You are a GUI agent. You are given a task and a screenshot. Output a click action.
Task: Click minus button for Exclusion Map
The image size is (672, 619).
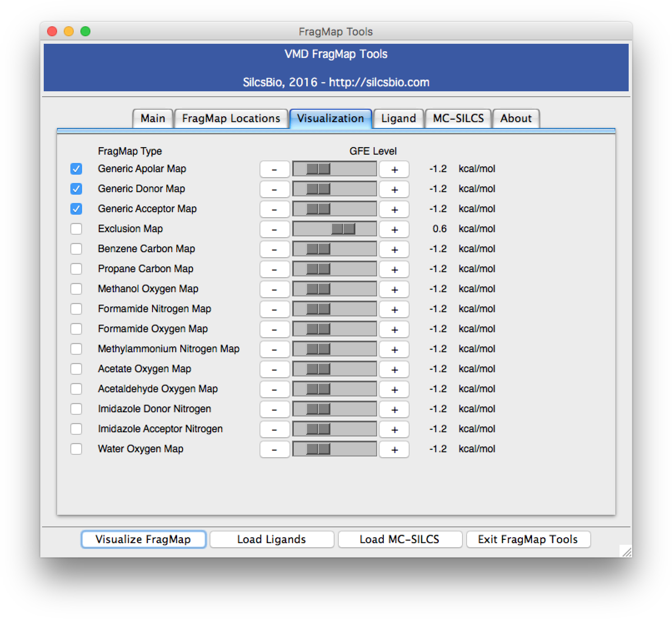coord(275,229)
